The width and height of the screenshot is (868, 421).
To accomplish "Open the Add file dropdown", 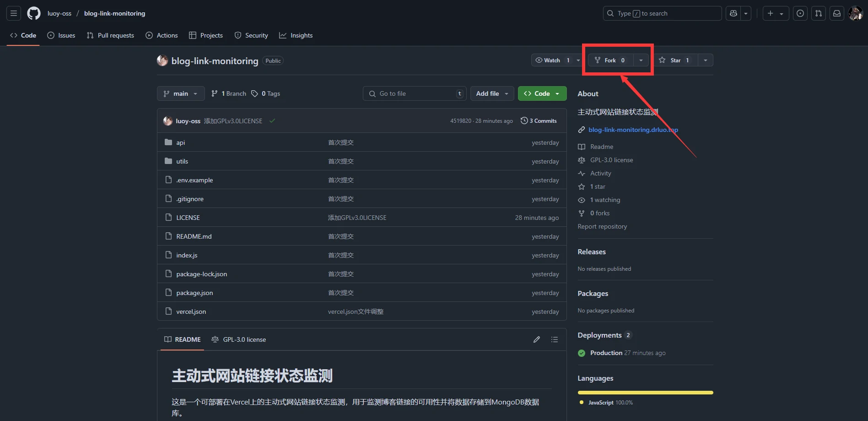I will 492,93.
